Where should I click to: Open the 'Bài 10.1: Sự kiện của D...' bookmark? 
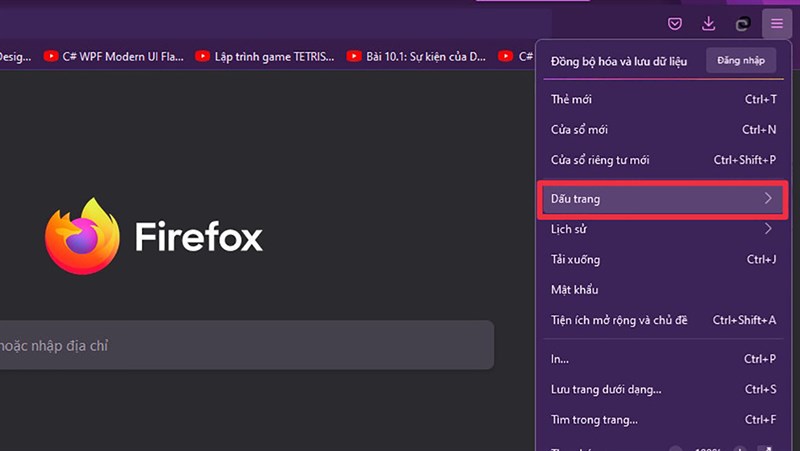tap(416, 57)
